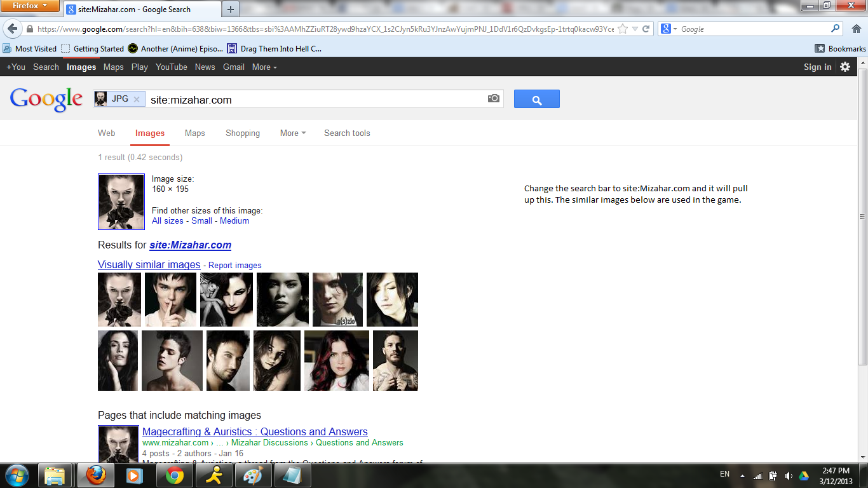Viewport: 868px width, 488px height.
Task: Open similar image of red-haired woman
Action: click(x=337, y=360)
